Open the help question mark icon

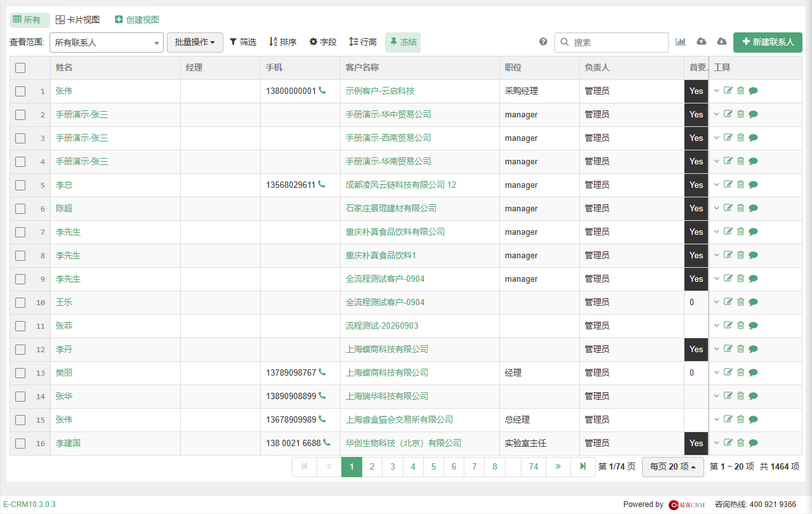click(x=543, y=42)
